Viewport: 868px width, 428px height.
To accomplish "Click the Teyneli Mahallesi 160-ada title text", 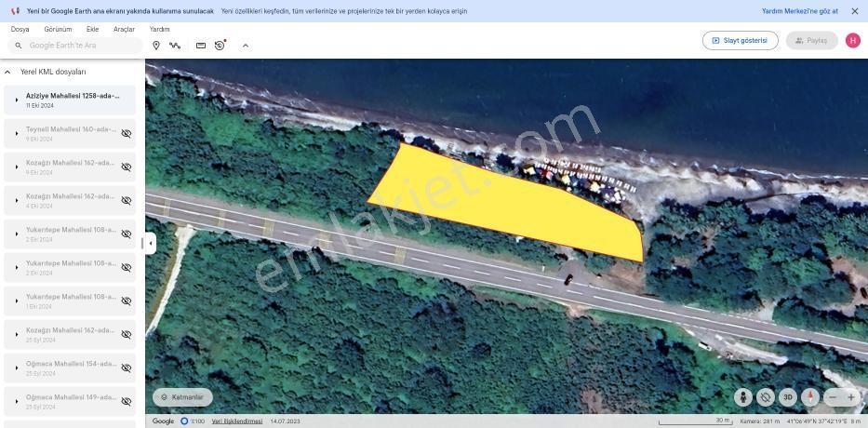I will coord(72,129).
